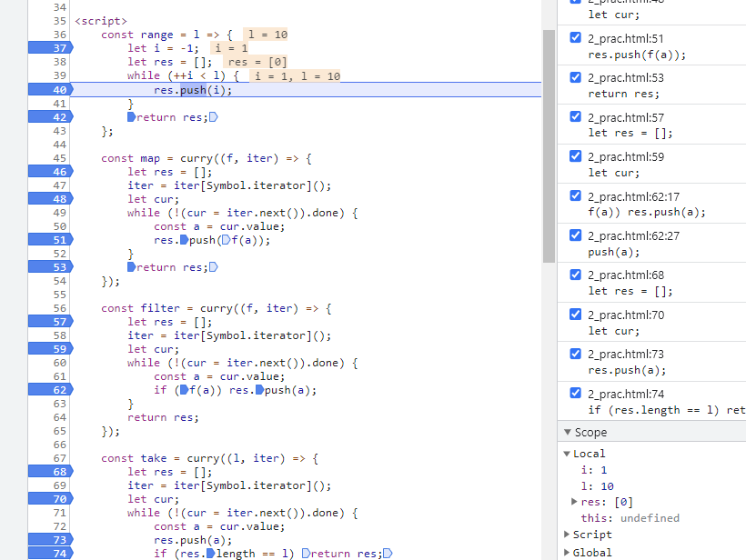Jump to breakpoint 2_prac.html:73 entry
The height and width of the screenshot is (560, 746).
pos(651,361)
